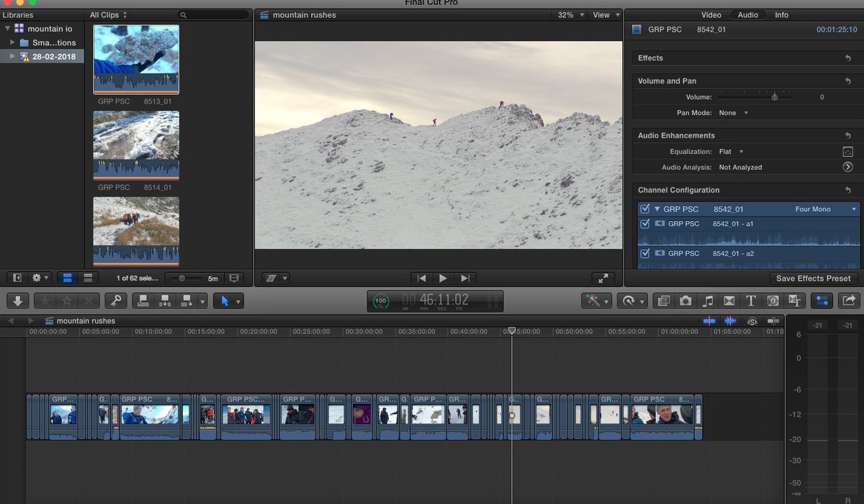Open the viewer View menu
Viewport: 864px width, 504px height.
click(x=605, y=14)
